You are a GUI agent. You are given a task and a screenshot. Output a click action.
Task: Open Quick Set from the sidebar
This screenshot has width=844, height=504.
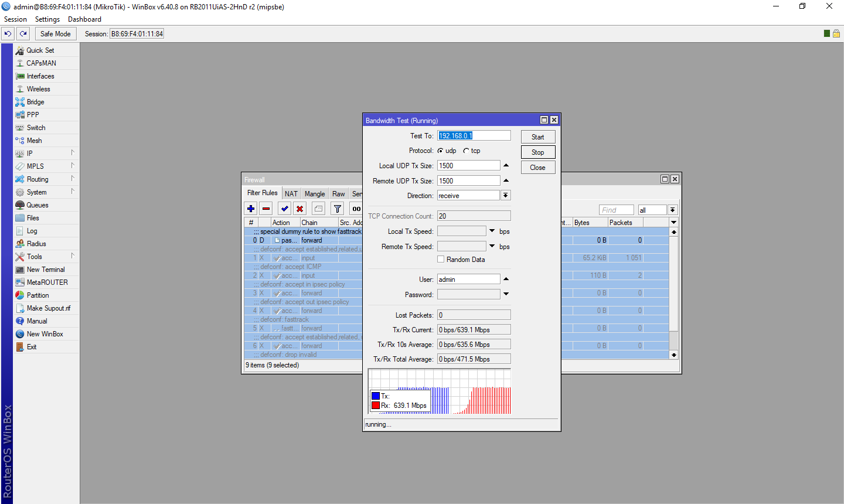[x=40, y=50]
